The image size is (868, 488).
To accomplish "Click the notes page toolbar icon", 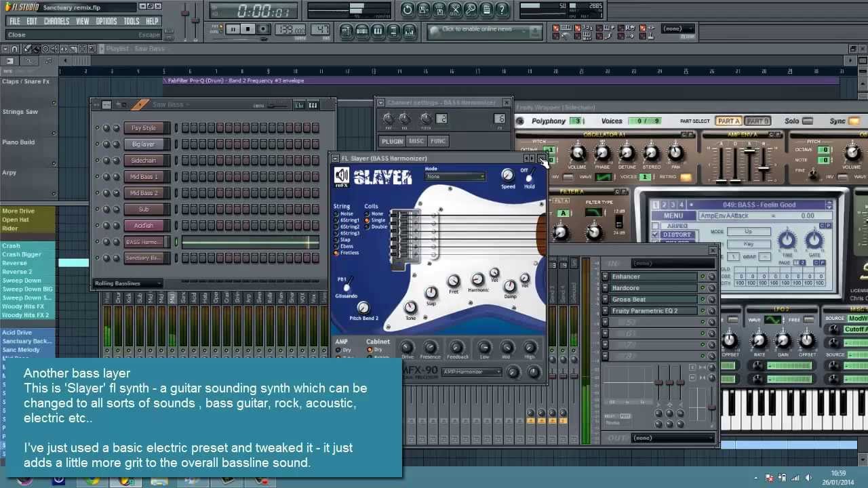I will pos(486,9).
